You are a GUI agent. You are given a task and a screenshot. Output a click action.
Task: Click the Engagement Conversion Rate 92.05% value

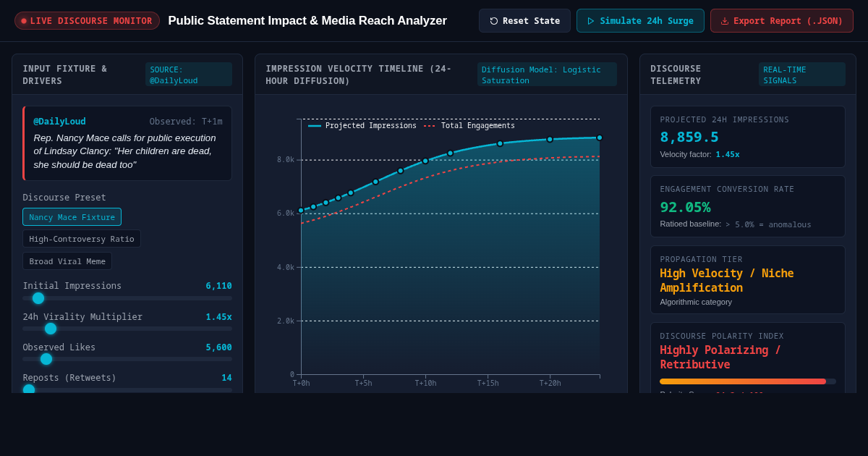[x=685, y=207]
